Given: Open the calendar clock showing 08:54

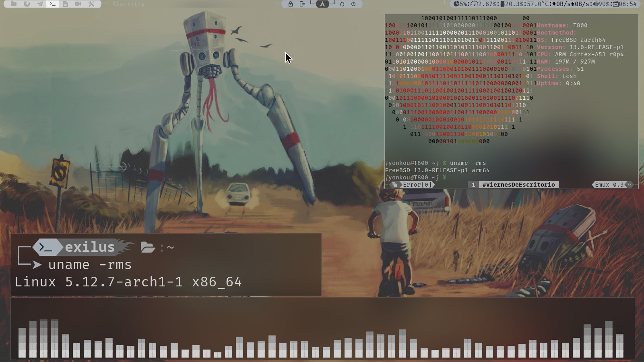Looking at the screenshot, I should click(x=625, y=4).
